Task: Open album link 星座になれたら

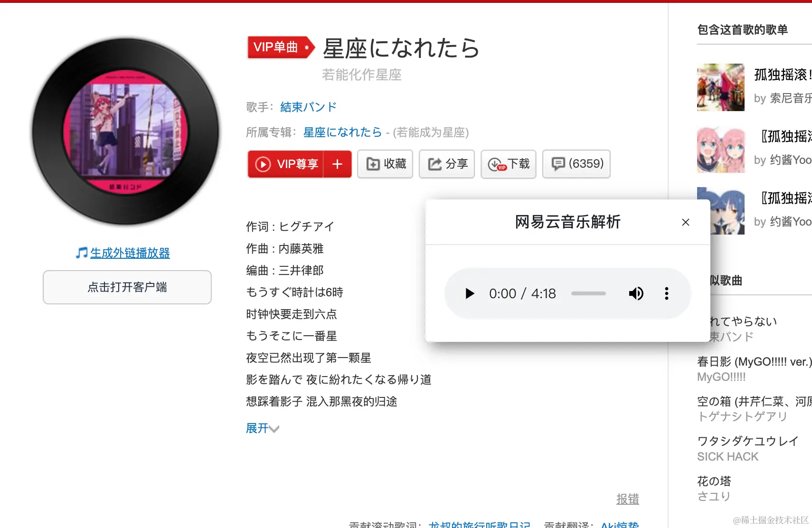Action: pyautogui.click(x=342, y=132)
